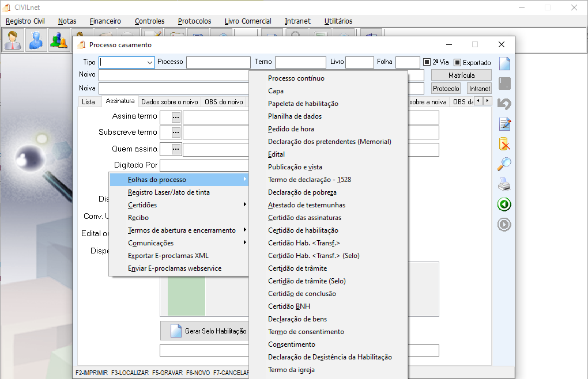Click the blue person silhouette toolbar icon
Image resolution: width=588 pixels, height=379 pixels.
[36, 40]
